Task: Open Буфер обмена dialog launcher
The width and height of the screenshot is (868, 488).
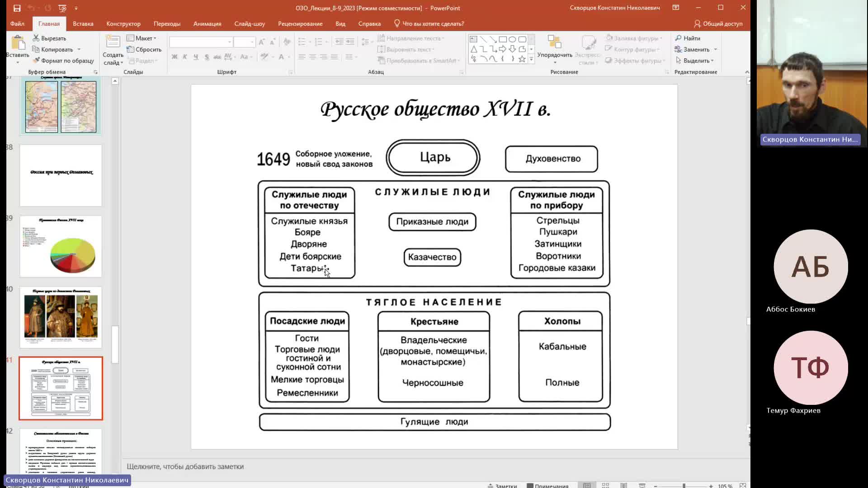Action: coord(95,72)
